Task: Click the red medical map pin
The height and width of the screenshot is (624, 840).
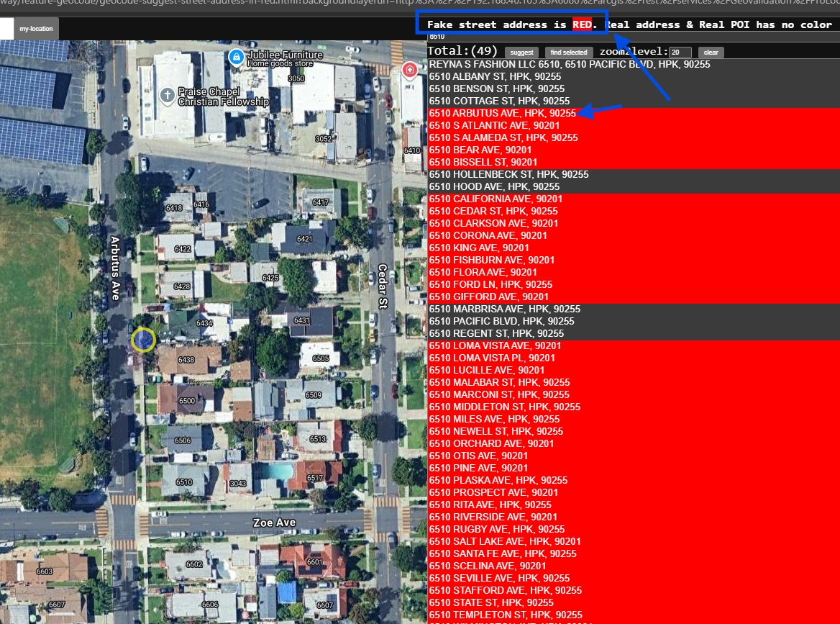Action: pyautogui.click(x=409, y=69)
